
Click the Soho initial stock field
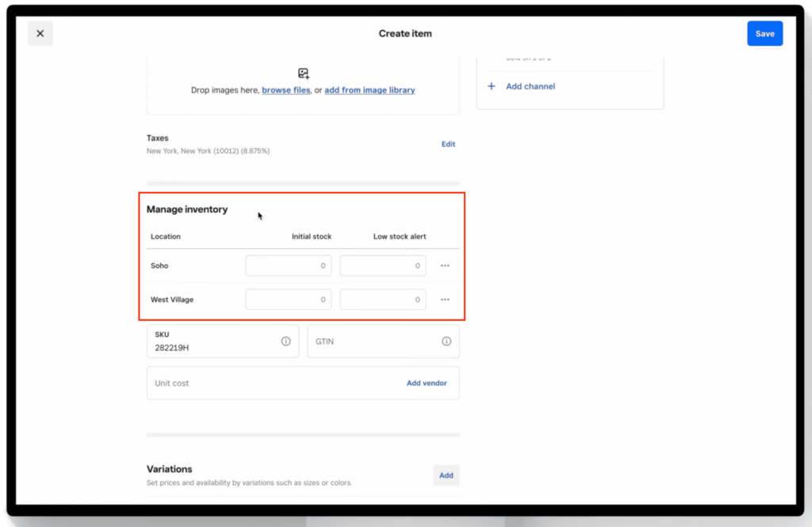pyautogui.click(x=288, y=265)
